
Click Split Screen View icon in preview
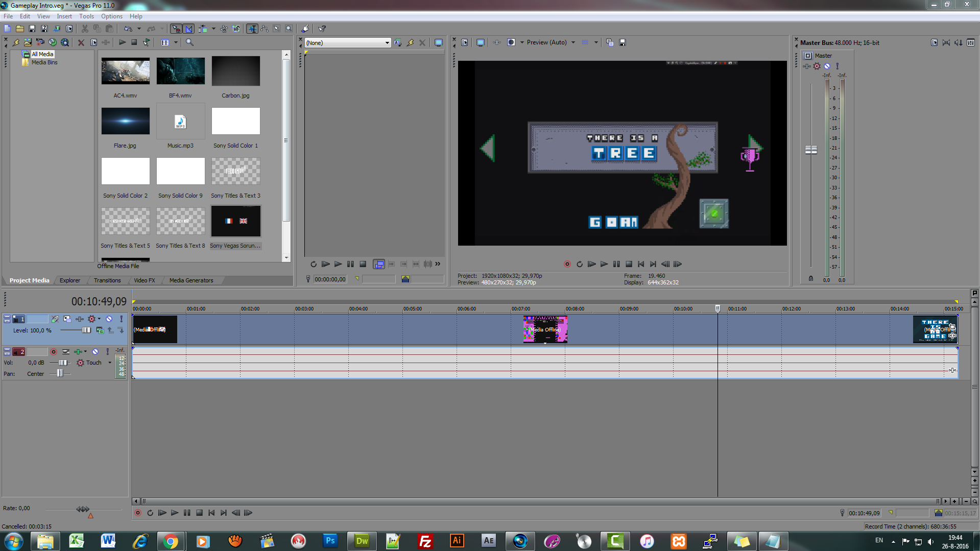[x=511, y=42]
